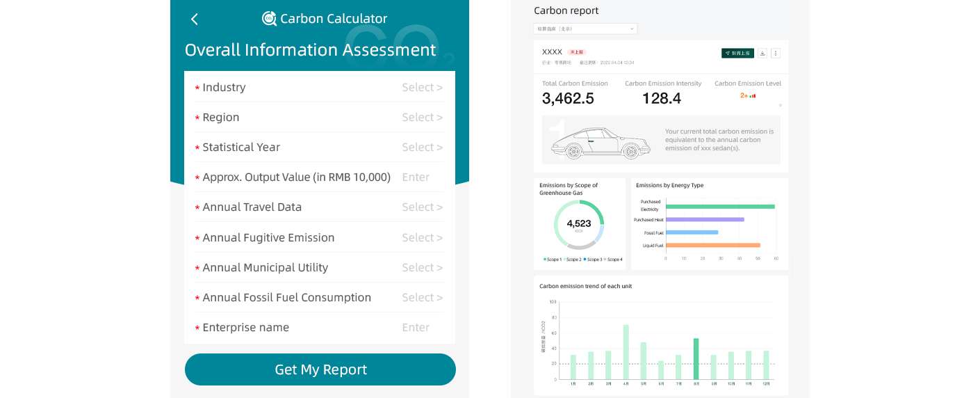This screenshot has width=980, height=398.
Task: Click the Enterprise name input field
Action: [320, 327]
